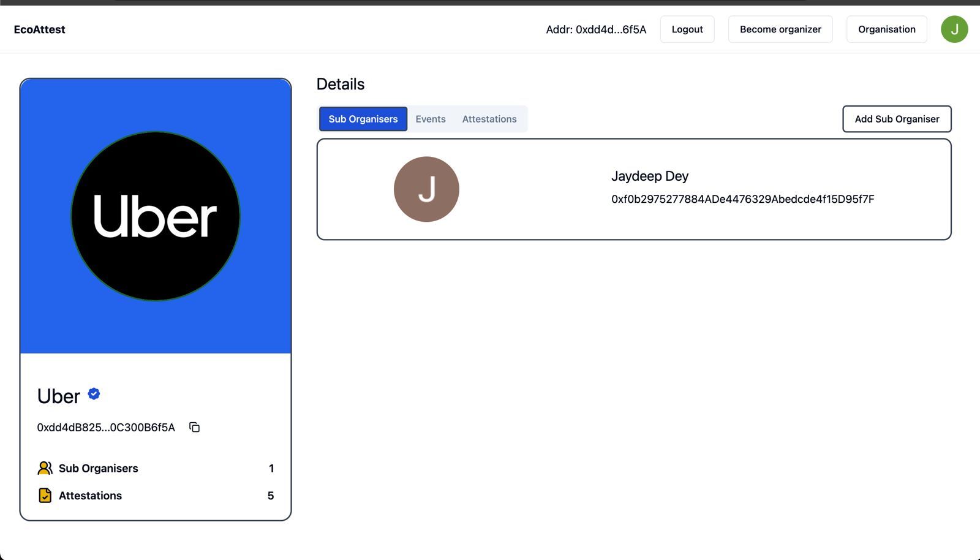This screenshot has width=980, height=560.
Task: Click Jaydeep Dey's full wallet address
Action: (743, 199)
